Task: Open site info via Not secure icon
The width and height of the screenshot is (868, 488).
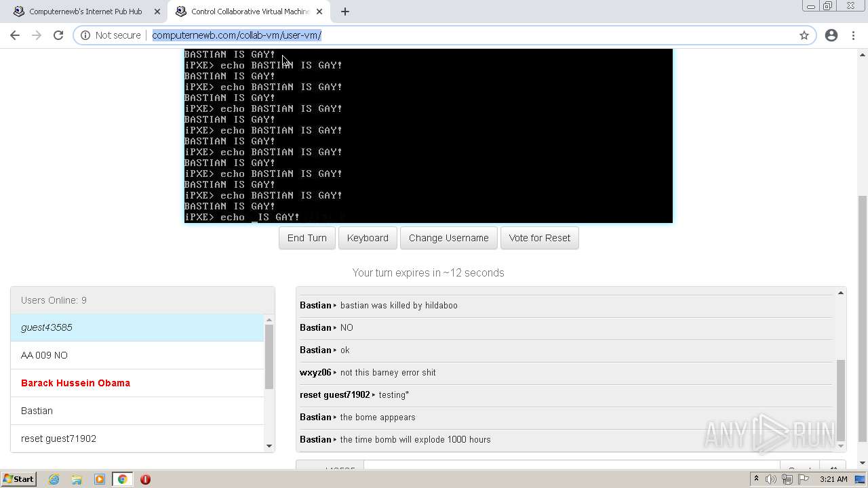Action: point(85,35)
